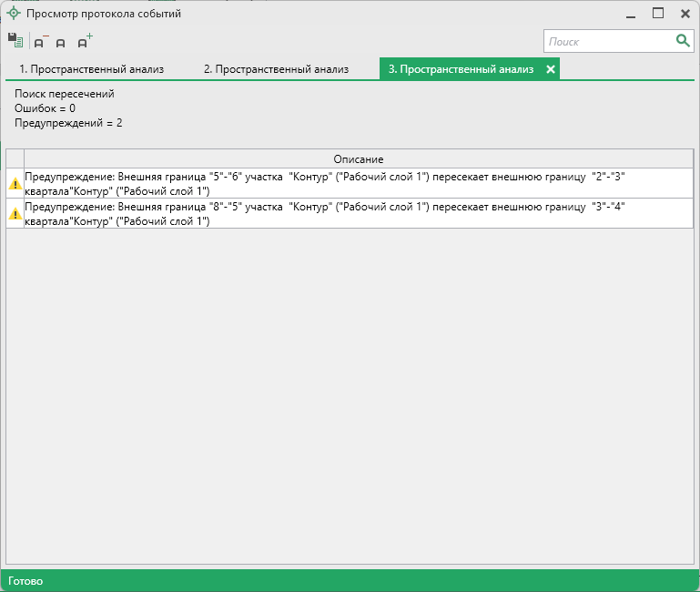The image size is (700, 592).
Task: Maximize the Просмотр протокола событий window
Action: (658, 14)
